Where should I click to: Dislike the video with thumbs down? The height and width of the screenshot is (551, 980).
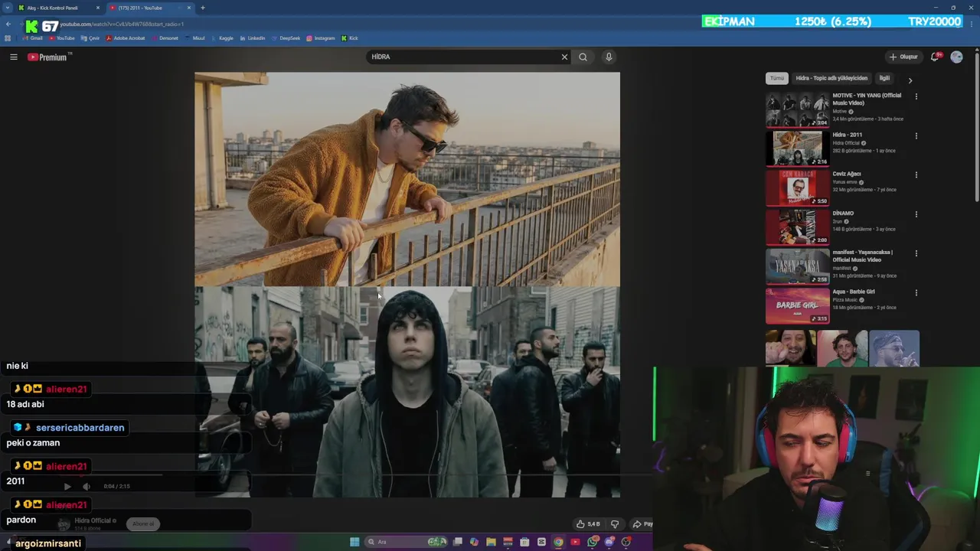(x=614, y=524)
